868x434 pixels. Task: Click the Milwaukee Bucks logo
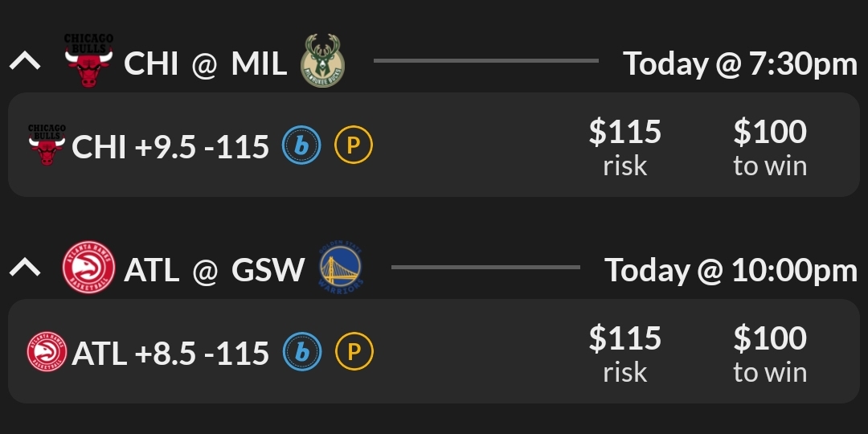[322, 60]
